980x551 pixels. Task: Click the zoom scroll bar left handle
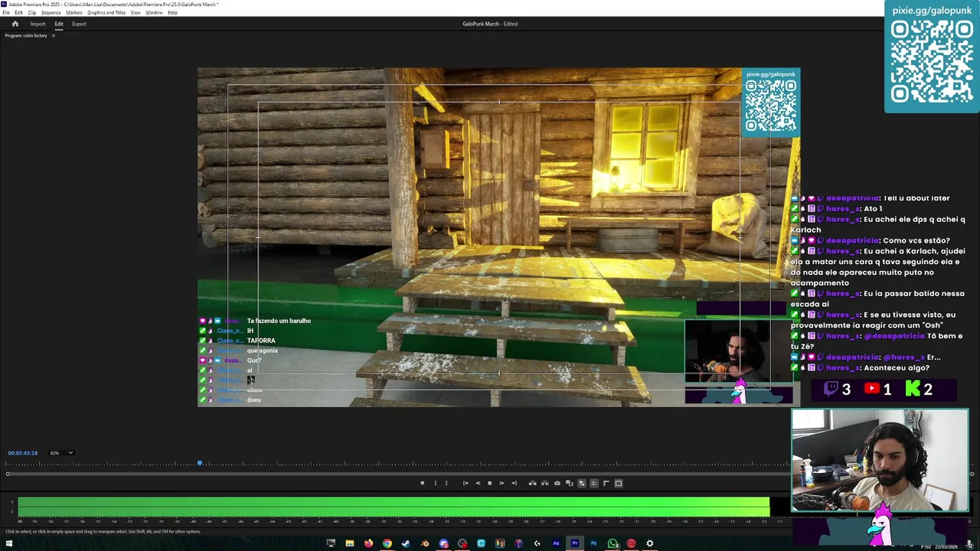8,474
